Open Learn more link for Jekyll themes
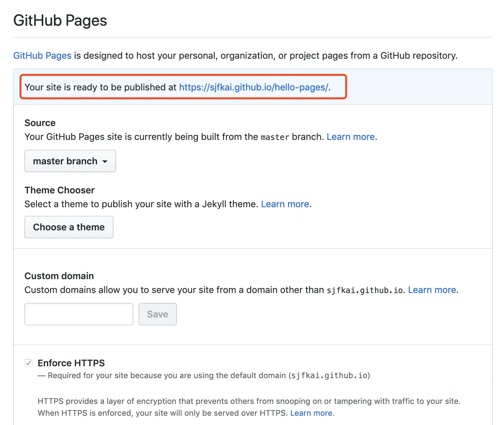This screenshot has height=425, width=504. 285,204
